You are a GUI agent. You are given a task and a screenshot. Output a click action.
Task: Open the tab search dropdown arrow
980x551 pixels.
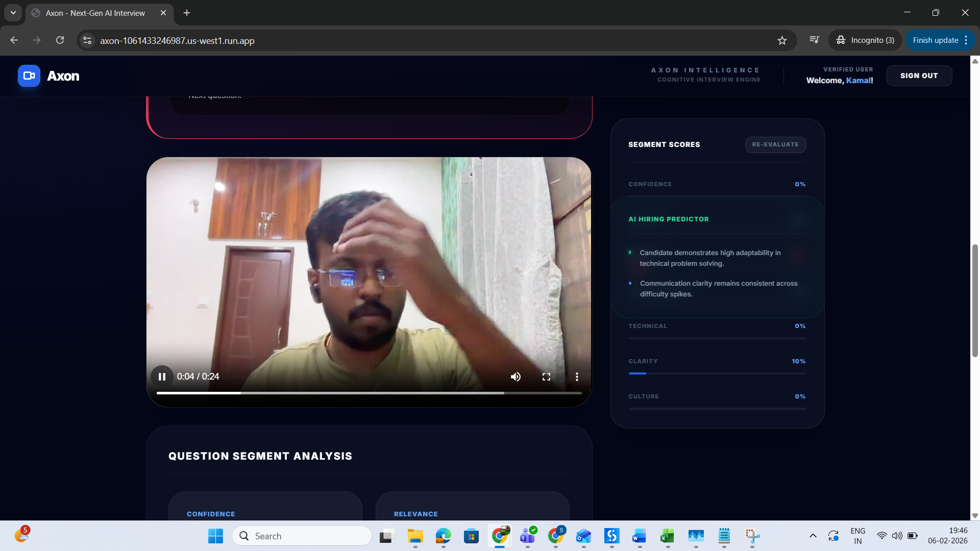(13, 13)
